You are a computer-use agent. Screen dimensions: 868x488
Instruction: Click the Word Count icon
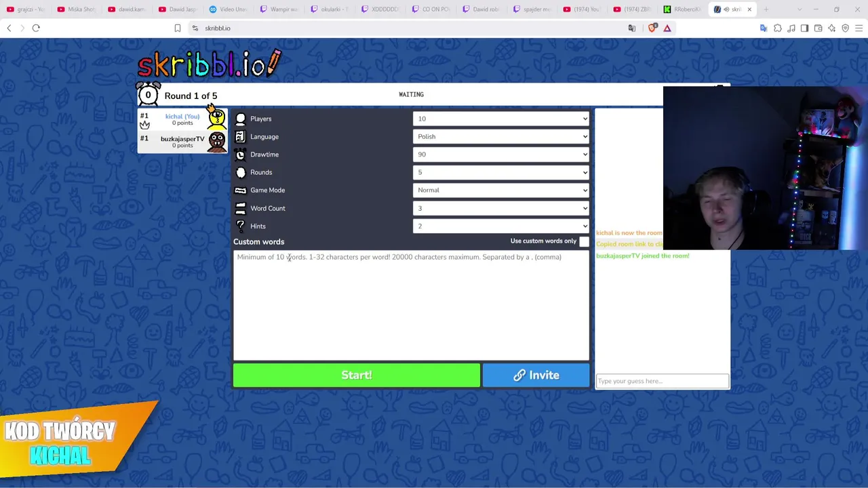241,208
